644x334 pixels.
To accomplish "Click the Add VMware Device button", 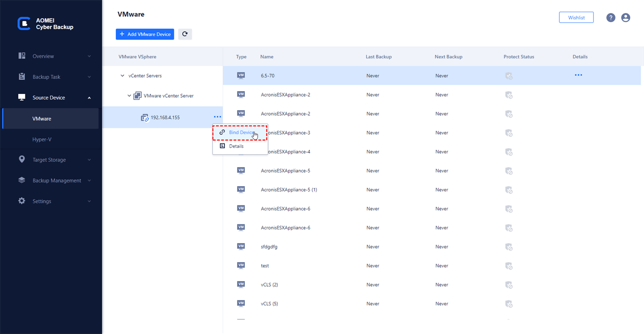I will [145, 34].
